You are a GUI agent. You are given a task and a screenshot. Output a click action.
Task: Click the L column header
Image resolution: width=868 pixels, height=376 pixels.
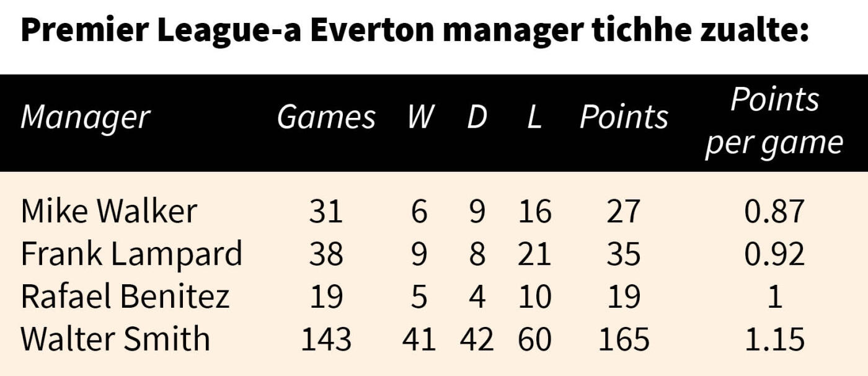tap(534, 117)
